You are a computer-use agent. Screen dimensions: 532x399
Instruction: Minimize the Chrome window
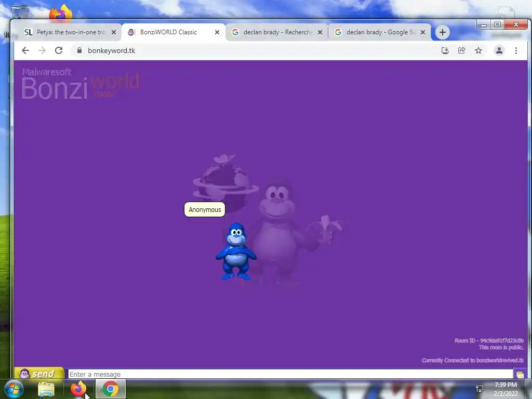pyautogui.click(x=484, y=25)
